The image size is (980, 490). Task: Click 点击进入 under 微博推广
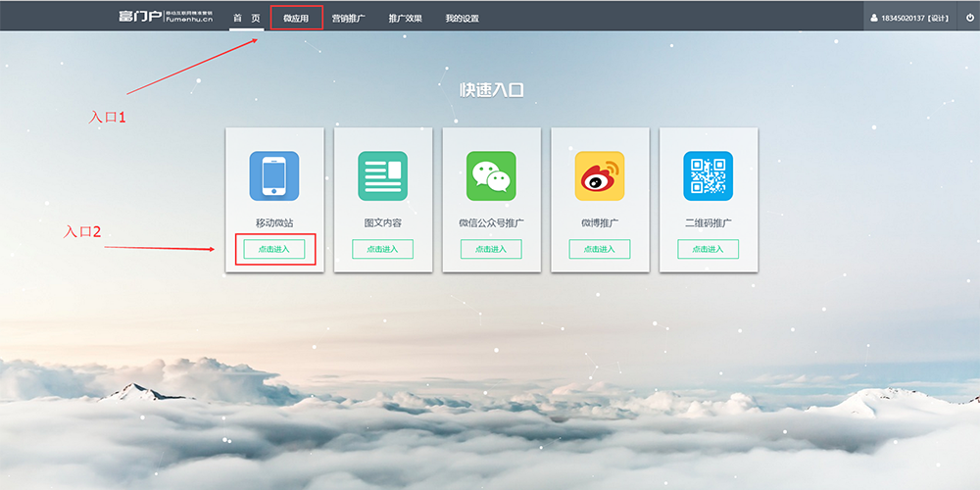click(600, 249)
